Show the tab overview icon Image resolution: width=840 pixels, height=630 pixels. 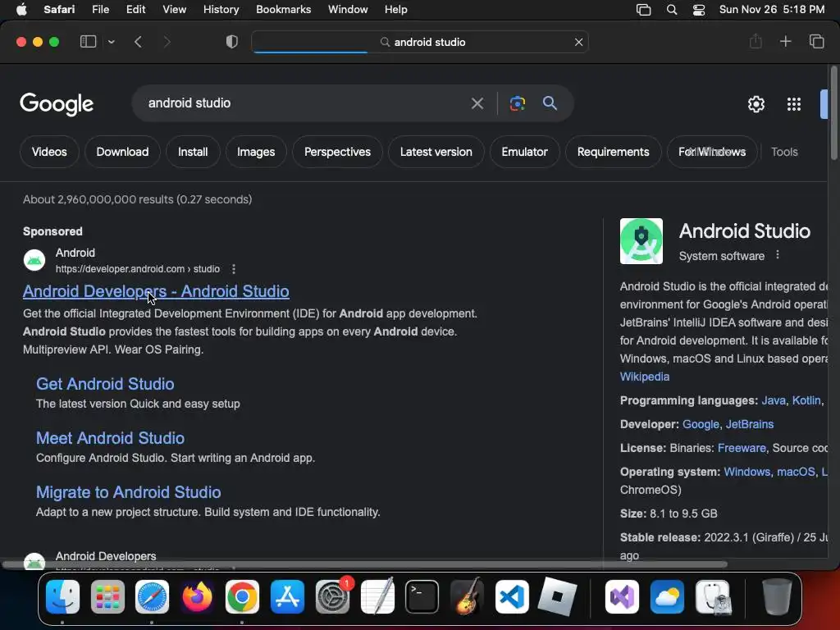(816, 41)
